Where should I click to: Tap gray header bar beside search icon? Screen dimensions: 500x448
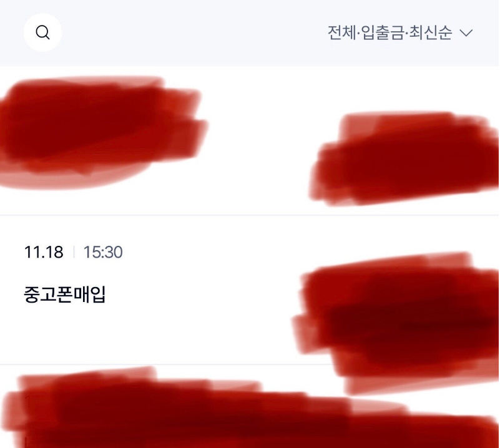[x=192, y=32]
